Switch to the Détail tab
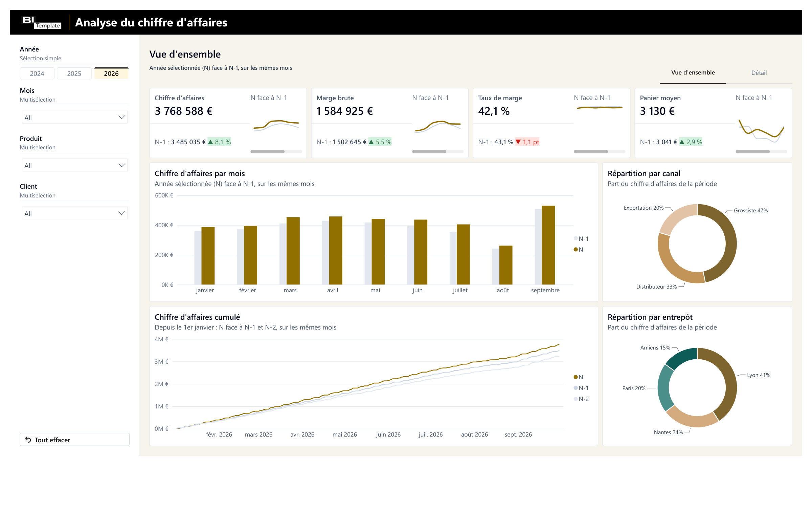 pyautogui.click(x=759, y=72)
